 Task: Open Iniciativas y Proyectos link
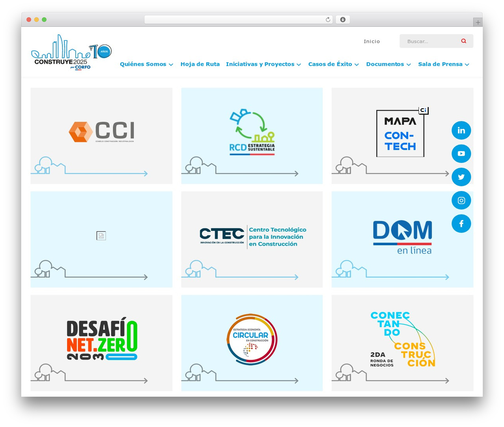pos(260,64)
